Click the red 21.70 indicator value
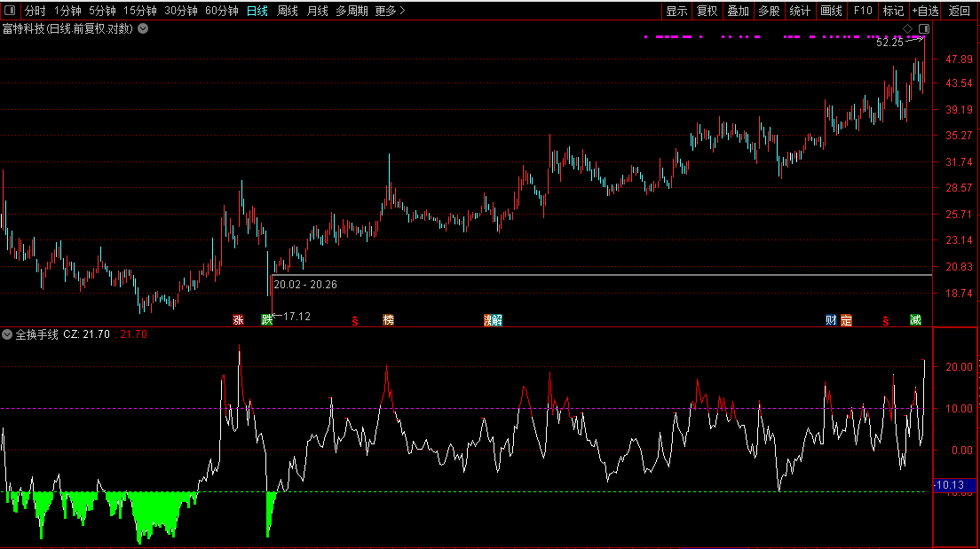This screenshot has width=980, height=549. coord(134,334)
